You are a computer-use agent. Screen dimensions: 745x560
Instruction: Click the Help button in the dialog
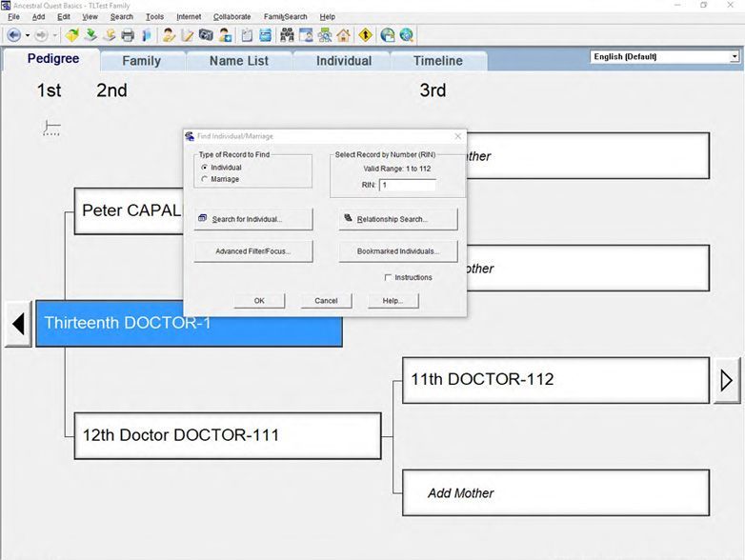pos(393,301)
